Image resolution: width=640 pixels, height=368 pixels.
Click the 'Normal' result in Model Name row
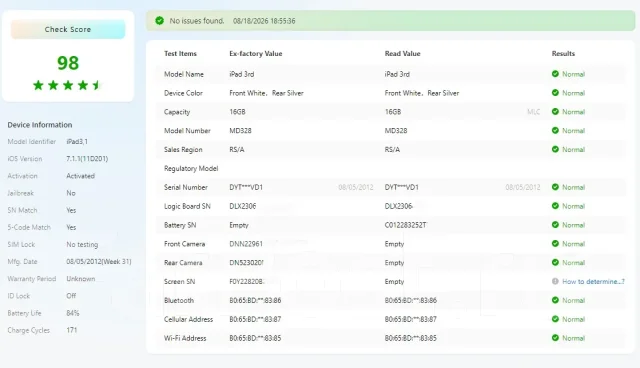point(573,74)
